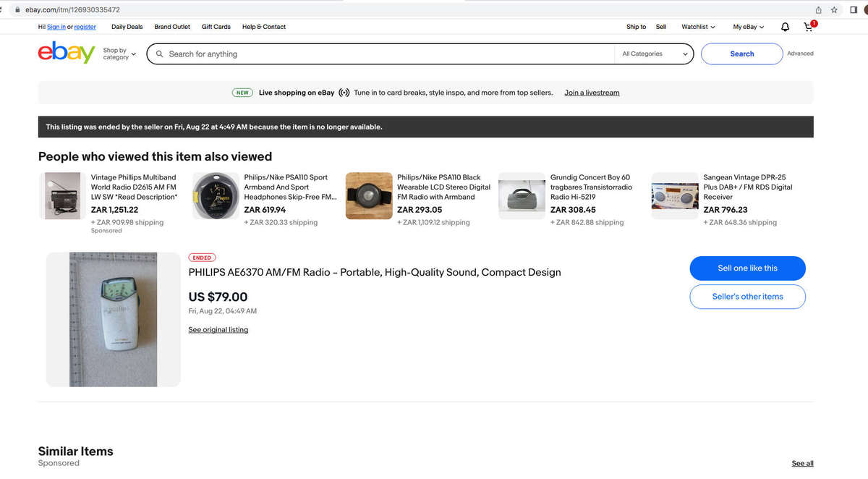Follow the See original listing link
This screenshot has width=868, height=479.
(218, 330)
